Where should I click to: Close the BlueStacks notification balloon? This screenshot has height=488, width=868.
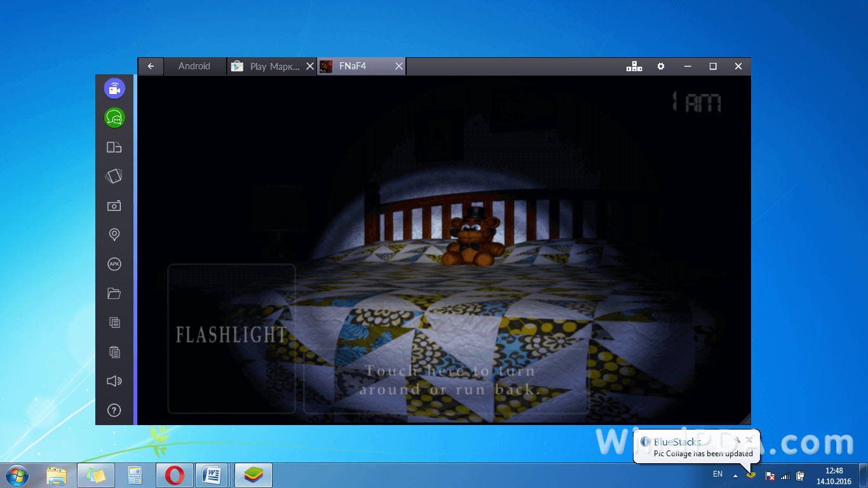click(x=750, y=440)
